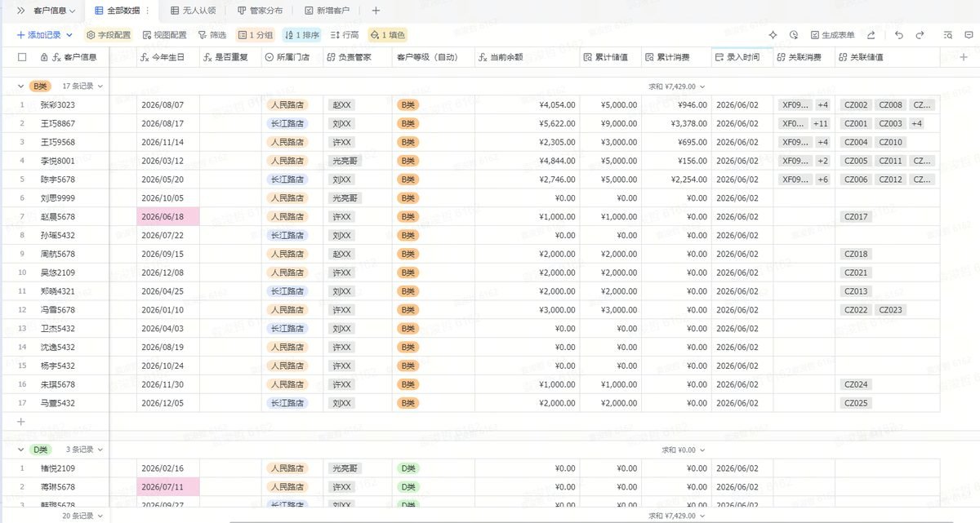Add a new row below the B类 group
Viewport: 980px width, 523px height.
click(21, 422)
